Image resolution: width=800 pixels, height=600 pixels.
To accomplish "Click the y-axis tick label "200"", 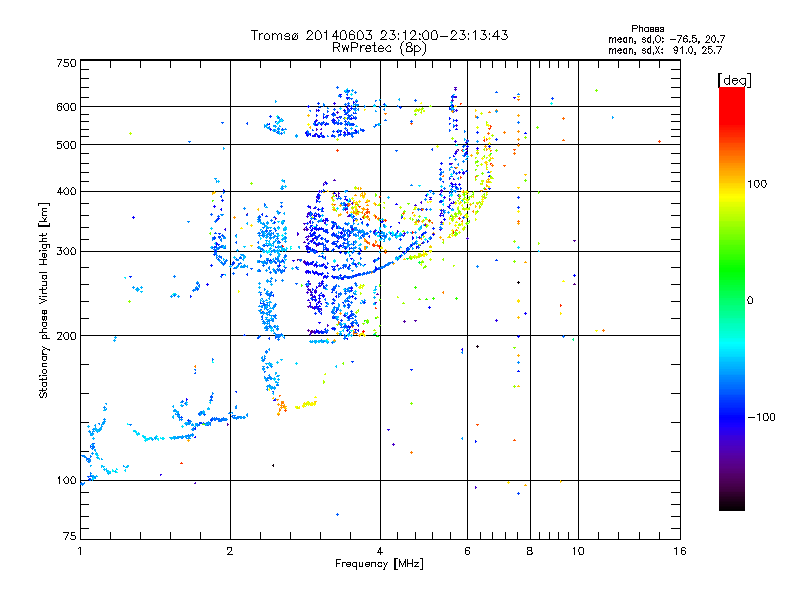I will [66, 336].
